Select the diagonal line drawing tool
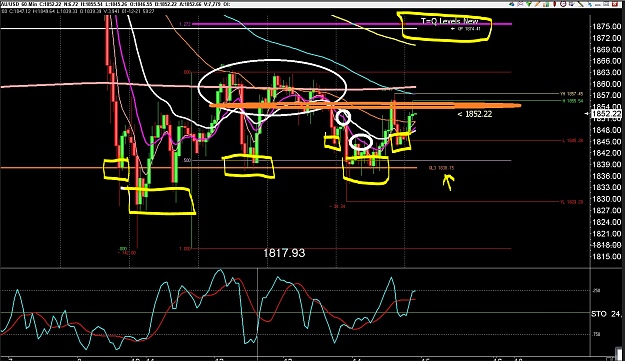625x361 pixels. tap(581, 4)
